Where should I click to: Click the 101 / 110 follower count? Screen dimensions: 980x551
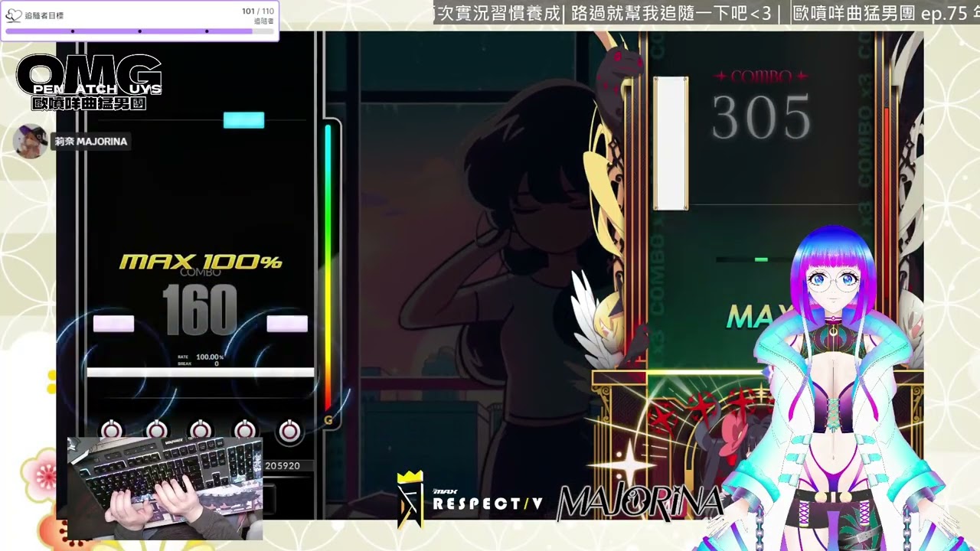pos(258,11)
